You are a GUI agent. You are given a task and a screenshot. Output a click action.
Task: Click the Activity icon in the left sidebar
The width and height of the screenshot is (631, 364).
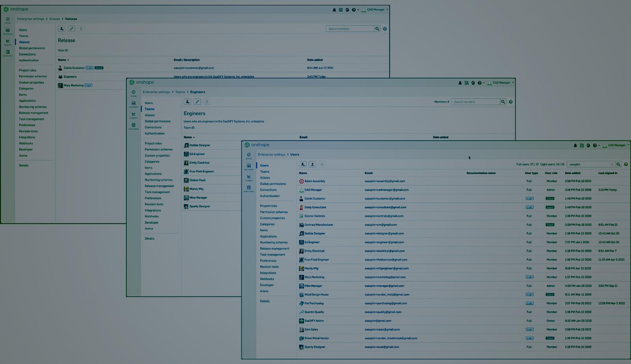[x=249, y=155]
